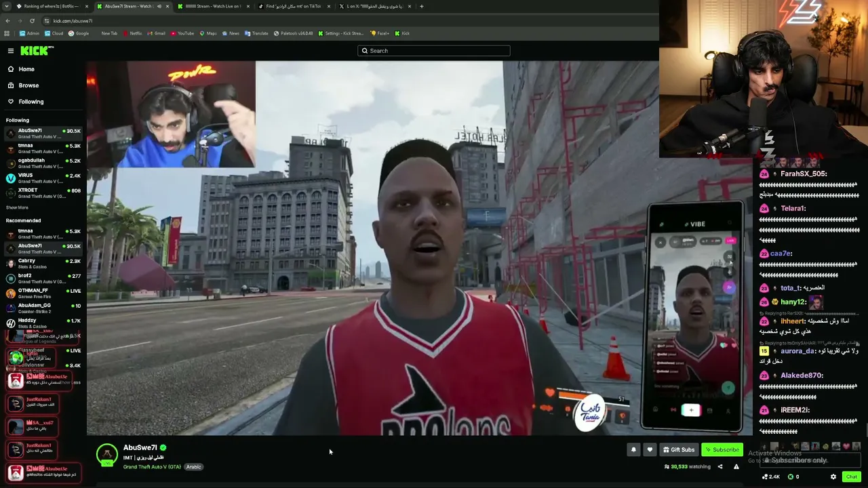Screen dimensions: 868x488
Task: Click the heart follow button
Action: [x=650, y=449]
